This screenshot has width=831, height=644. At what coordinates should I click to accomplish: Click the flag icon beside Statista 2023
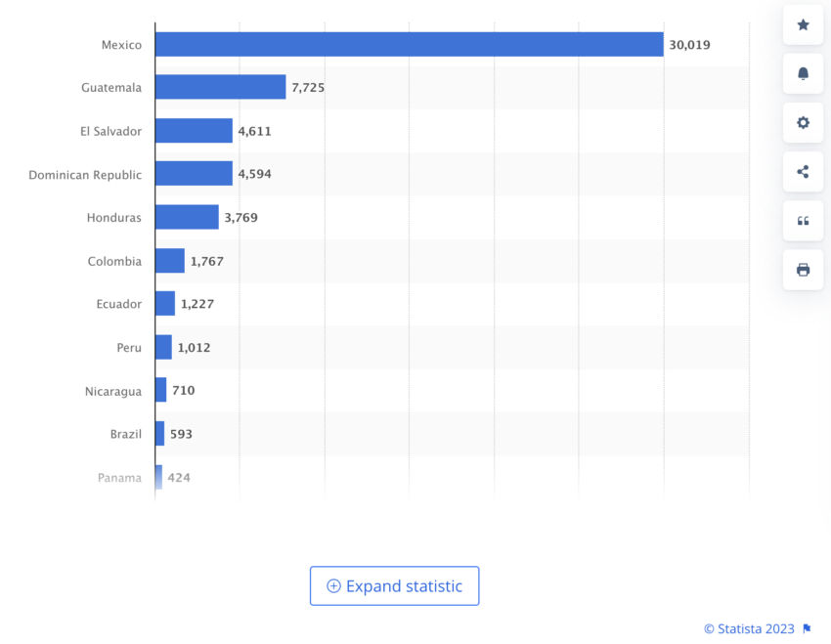(x=808, y=628)
